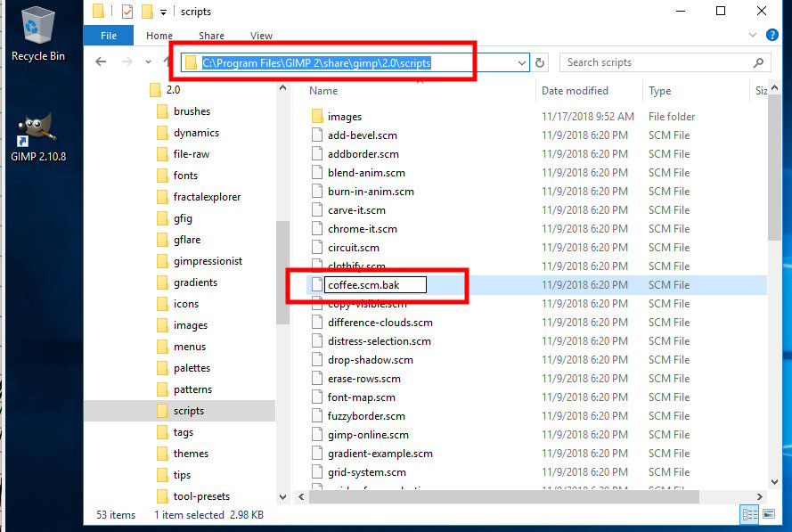Expand the ribbon with the chevron
The image size is (792, 532).
[x=753, y=35]
